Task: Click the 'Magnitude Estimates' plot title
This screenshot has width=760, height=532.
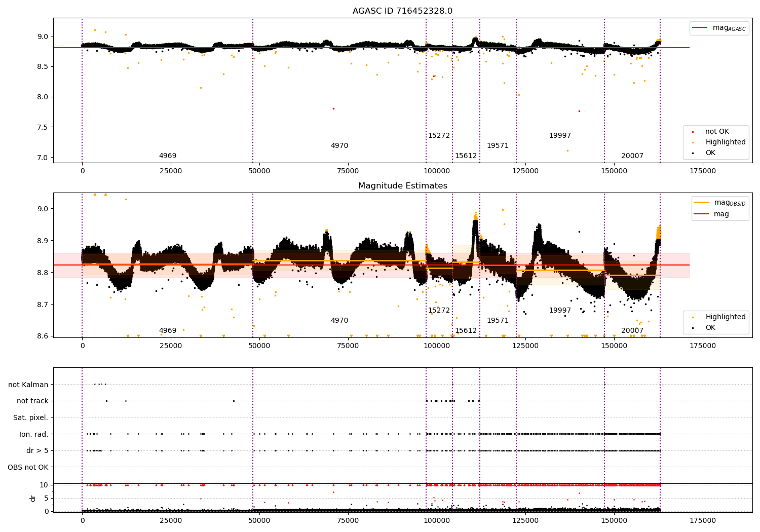Action: point(402,186)
